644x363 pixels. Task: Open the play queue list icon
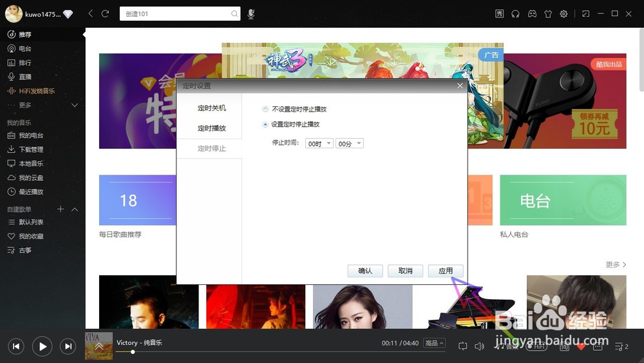click(621, 347)
